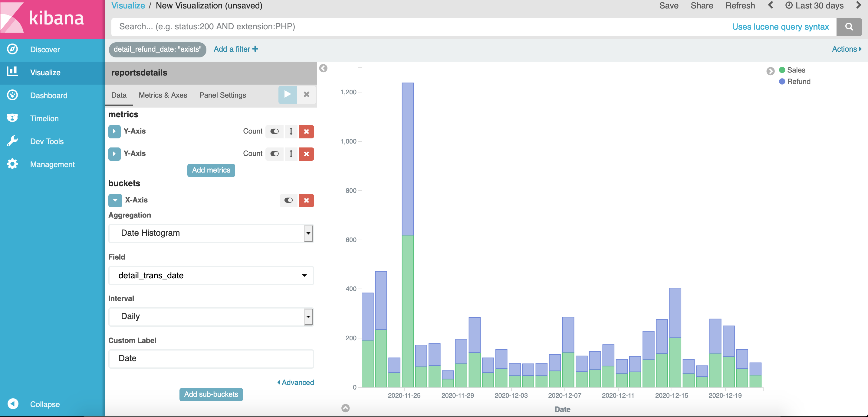Screen dimensions: 868x417
Task: Remove the first Y-Axis metric
Action: (306, 131)
